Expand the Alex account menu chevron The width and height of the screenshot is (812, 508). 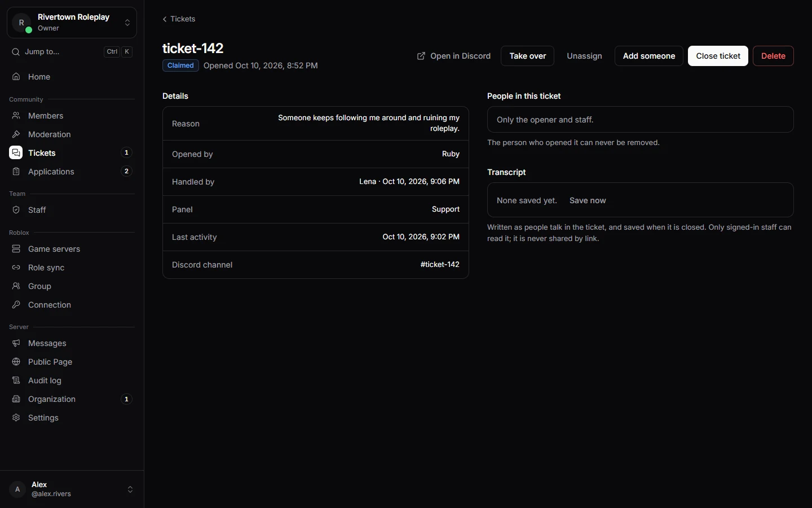(130, 489)
